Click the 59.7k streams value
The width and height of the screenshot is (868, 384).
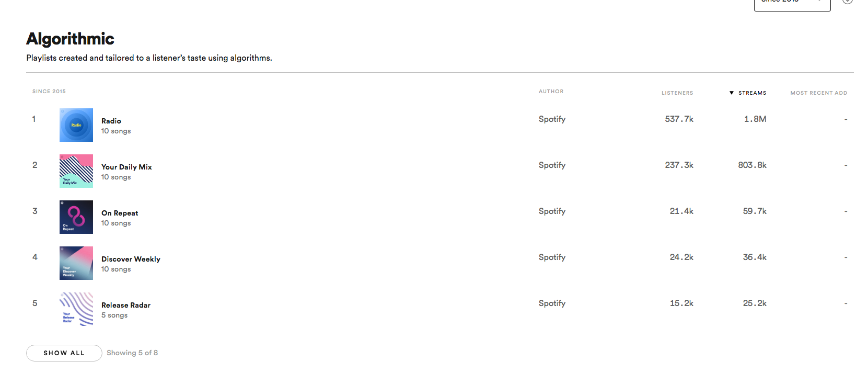[755, 211]
